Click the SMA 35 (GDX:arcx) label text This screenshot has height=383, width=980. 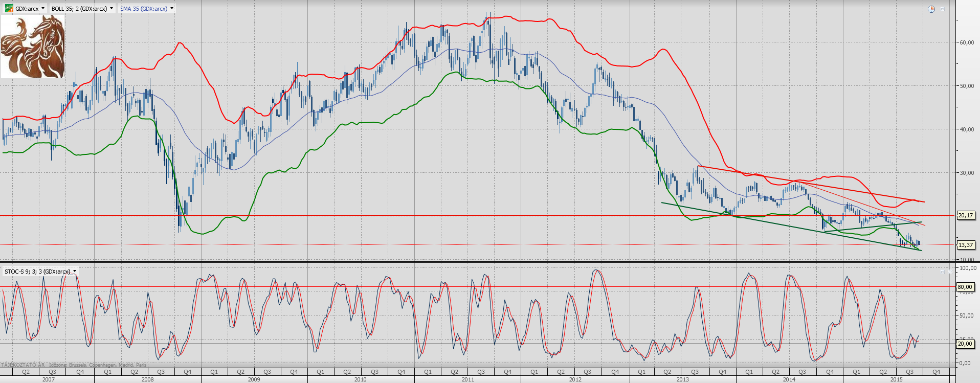144,9
